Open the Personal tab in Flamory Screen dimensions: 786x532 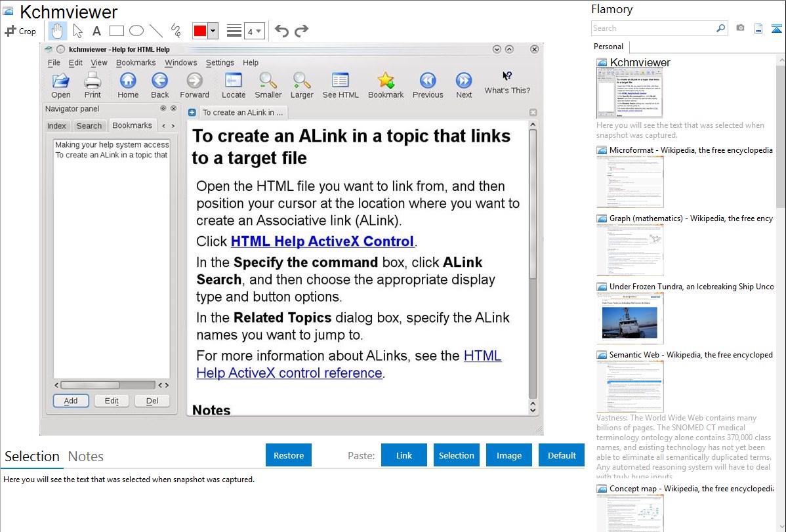click(x=609, y=47)
